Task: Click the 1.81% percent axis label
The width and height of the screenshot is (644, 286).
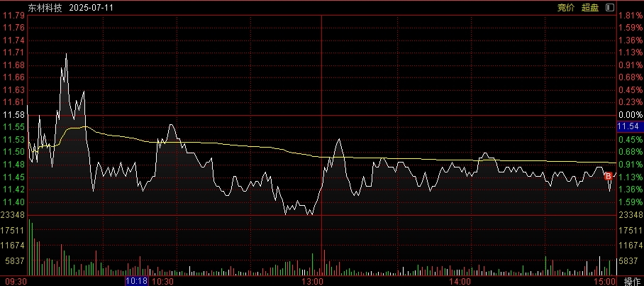Action: coord(631,16)
